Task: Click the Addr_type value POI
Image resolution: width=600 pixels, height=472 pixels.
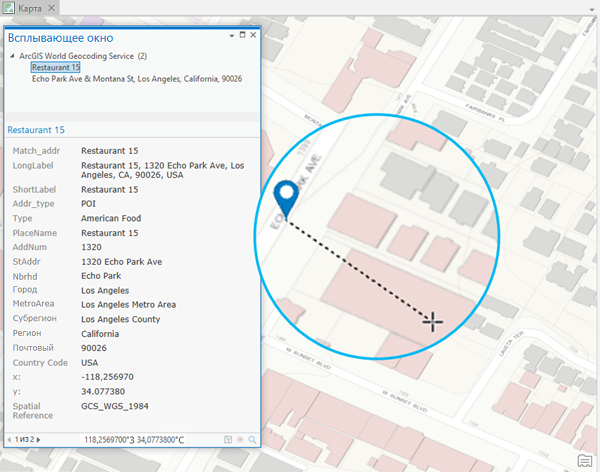Action: (x=88, y=204)
